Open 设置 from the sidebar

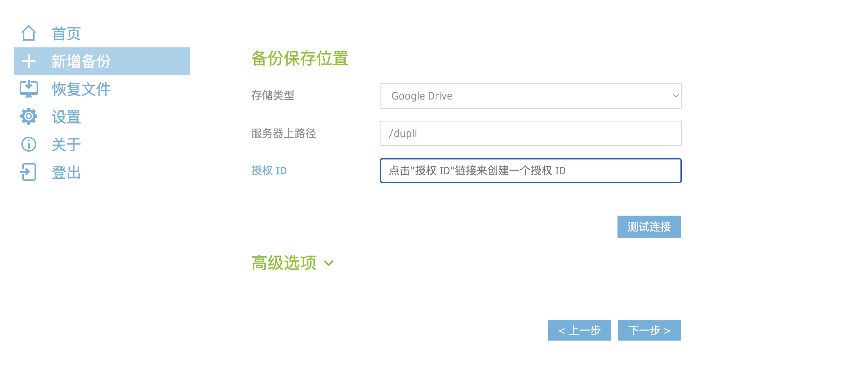click(66, 117)
